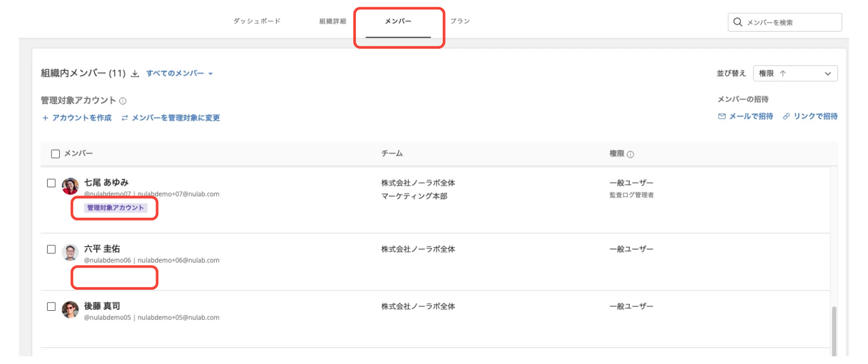This screenshot has height=364, width=868.
Task: Click the name 後藤 真司
Action: [102, 306]
